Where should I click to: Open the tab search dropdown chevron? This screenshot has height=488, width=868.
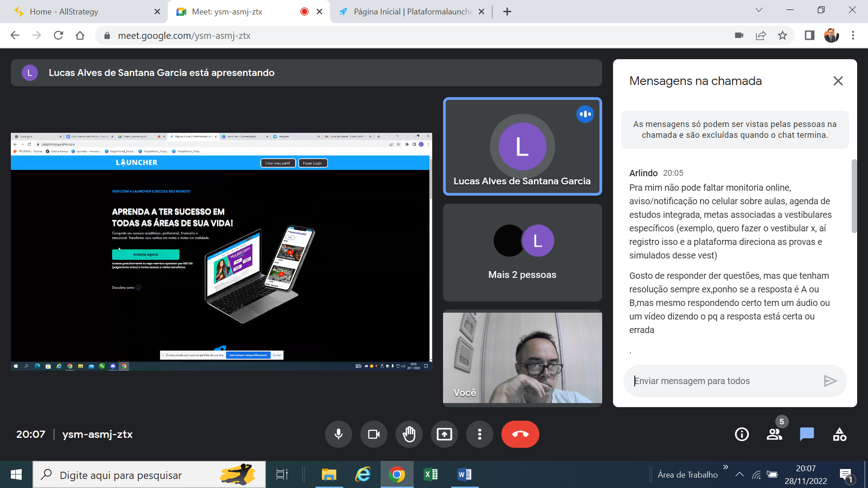pyautogui.click(x=759, y=10)
